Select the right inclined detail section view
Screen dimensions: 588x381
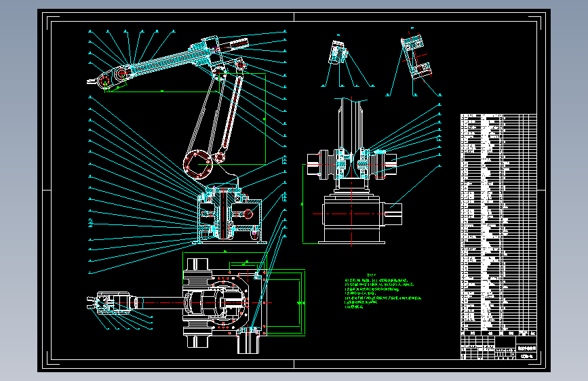tap(416, 57)
